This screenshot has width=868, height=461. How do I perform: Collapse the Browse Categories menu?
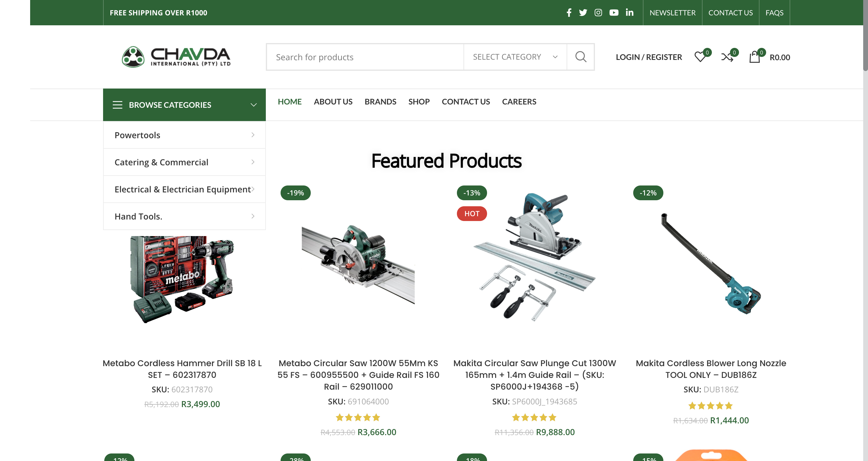tap(184, 105)
